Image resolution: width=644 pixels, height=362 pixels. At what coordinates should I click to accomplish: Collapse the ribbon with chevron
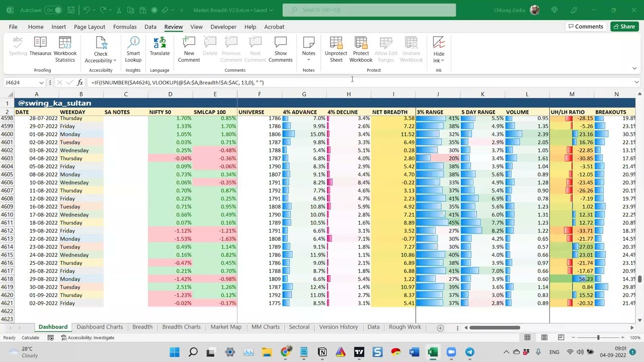(x=634, y=68)
